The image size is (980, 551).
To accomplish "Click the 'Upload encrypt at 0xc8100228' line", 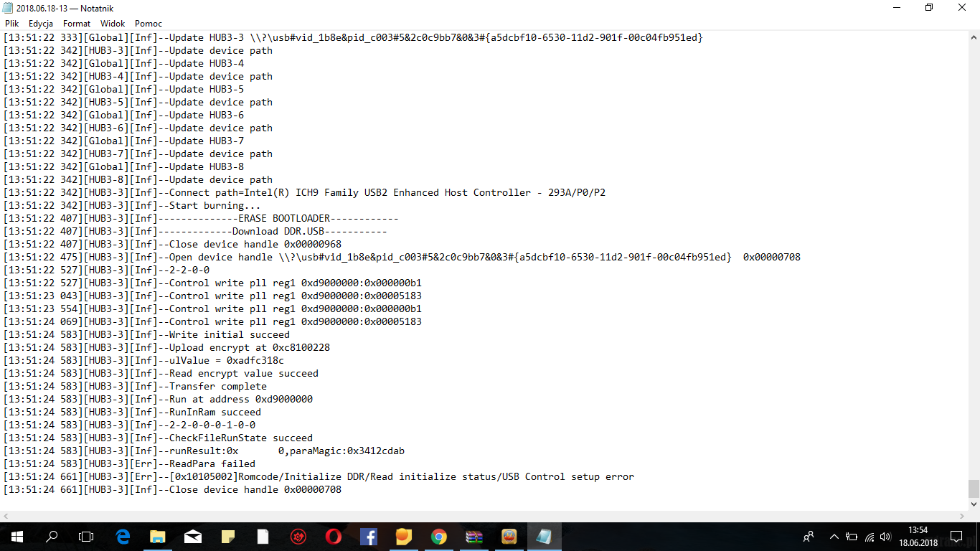I will tap(166, 347).
